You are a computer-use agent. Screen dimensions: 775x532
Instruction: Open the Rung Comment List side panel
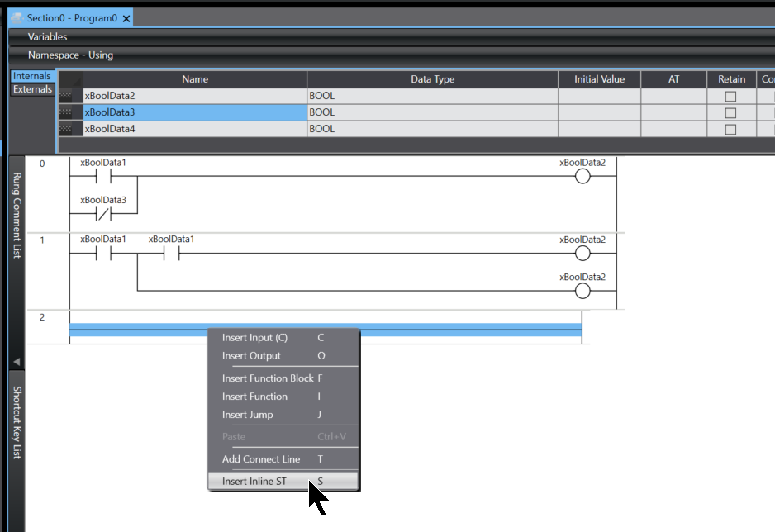(16, 215)
